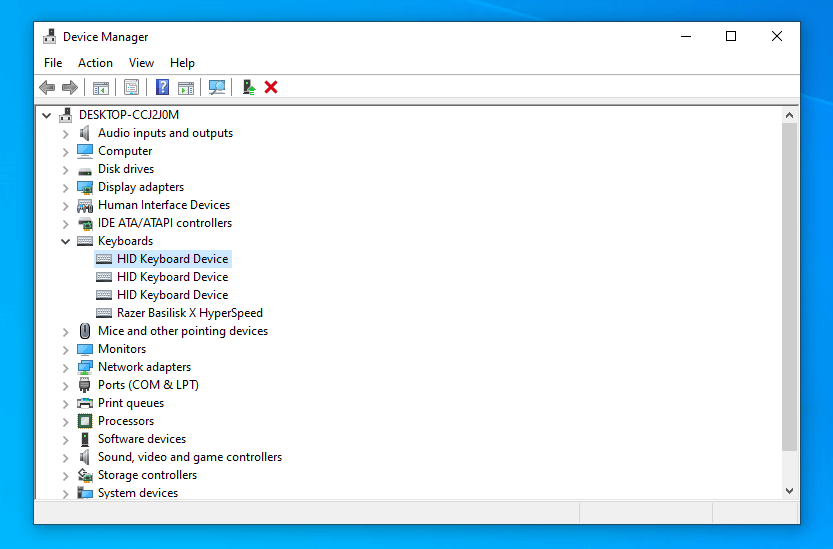Click the Disk drives icon
The height and width of the screenshot is (549, 833).
85,171
